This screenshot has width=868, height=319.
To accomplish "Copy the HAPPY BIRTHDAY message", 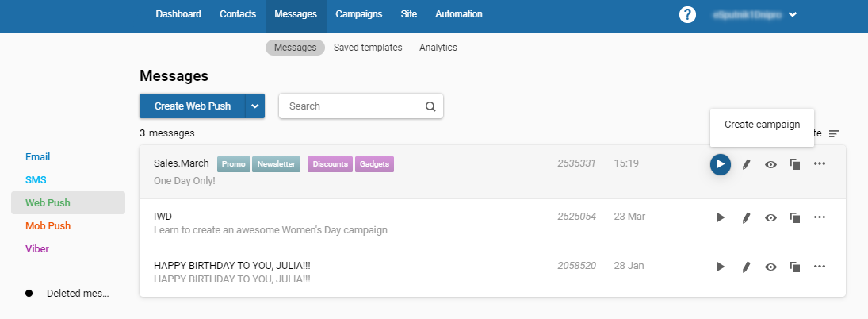I will coord(795,267).
